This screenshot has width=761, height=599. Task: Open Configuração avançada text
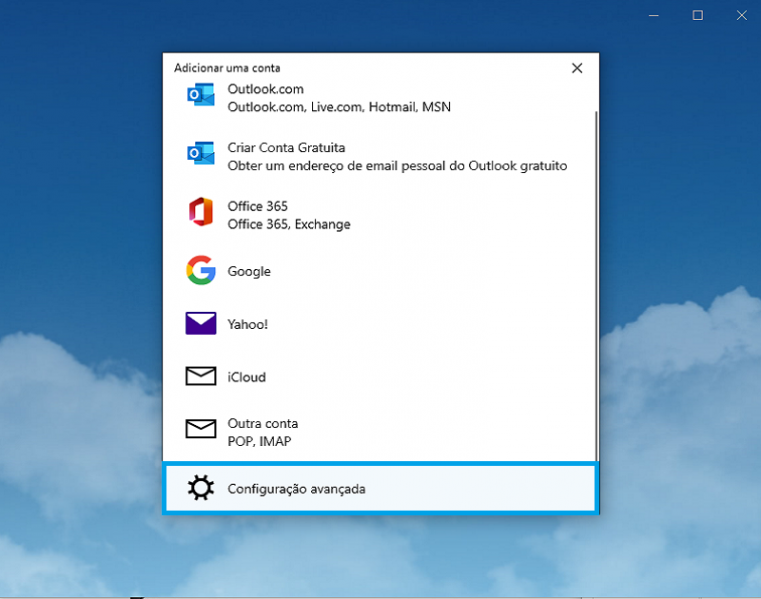[x=296, y=489]
